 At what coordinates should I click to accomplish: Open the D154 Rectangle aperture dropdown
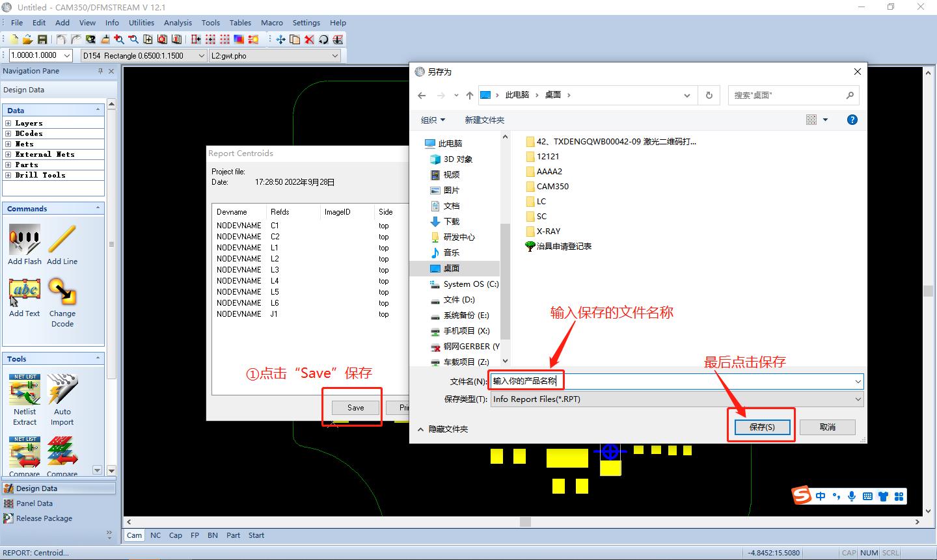click(201, 56)
